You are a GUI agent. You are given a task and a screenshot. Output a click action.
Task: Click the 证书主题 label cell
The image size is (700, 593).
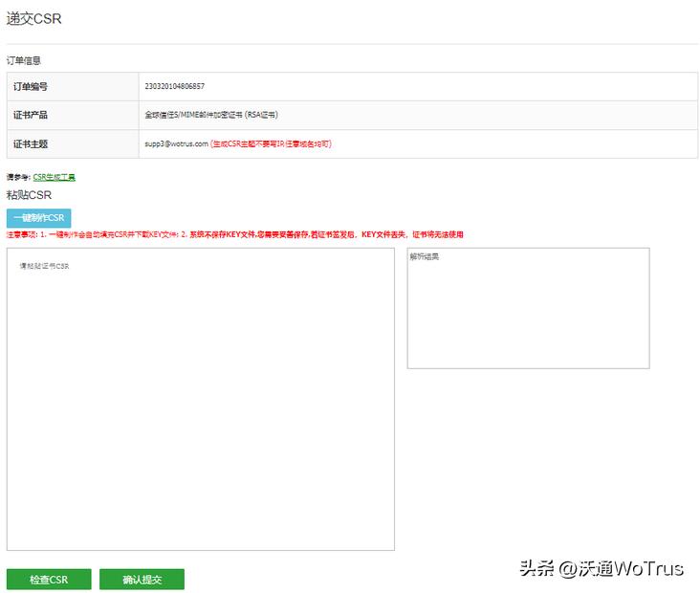pyautogui.click(x=73, y=143)
